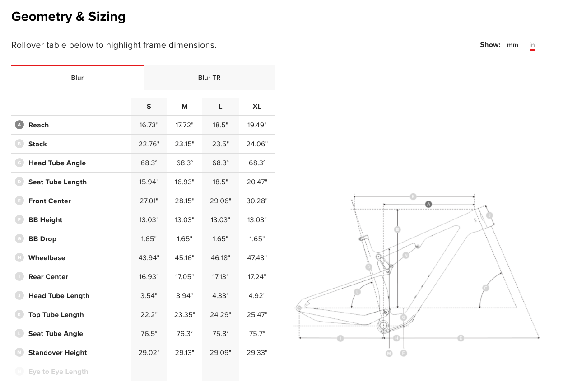Select the XL size column header
This screenshot has width=577, height=392.
pos(257,107)
